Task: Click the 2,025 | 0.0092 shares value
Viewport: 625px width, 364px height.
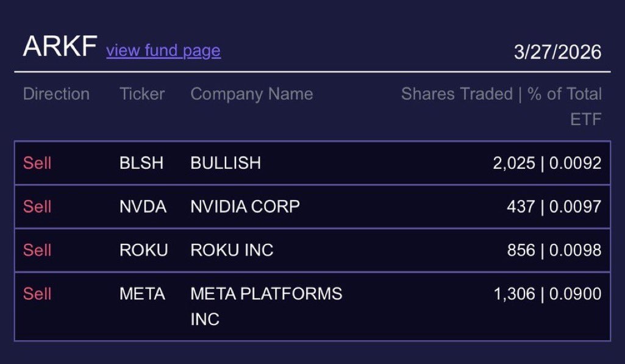Action: tap(547, 163)
